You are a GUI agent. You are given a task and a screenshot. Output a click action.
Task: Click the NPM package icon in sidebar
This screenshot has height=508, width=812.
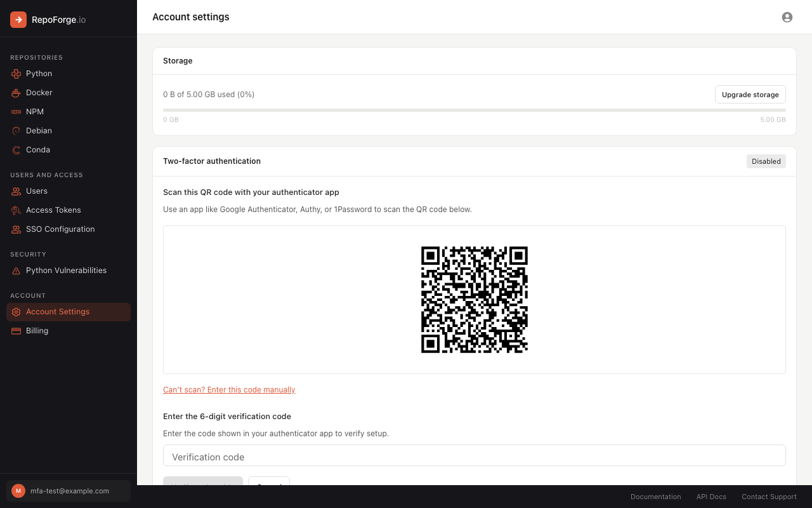(x=15, y=112)
